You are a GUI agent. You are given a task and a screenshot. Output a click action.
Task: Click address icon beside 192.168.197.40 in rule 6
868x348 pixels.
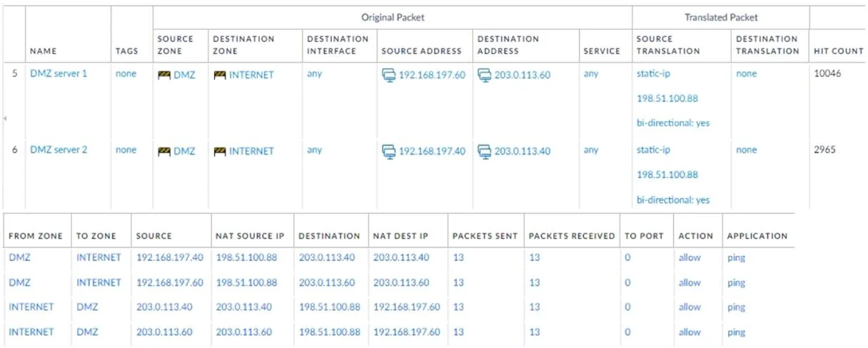coord(388,151)
